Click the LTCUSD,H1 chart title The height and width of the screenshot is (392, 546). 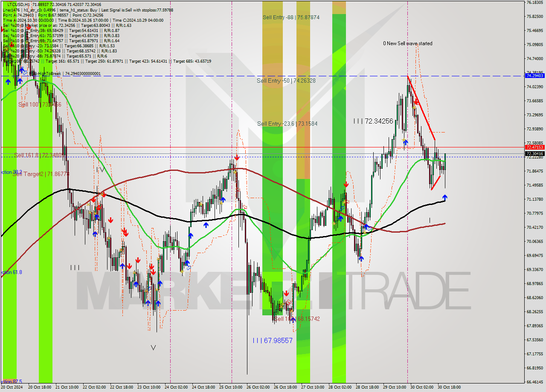(x=18, y=4)
